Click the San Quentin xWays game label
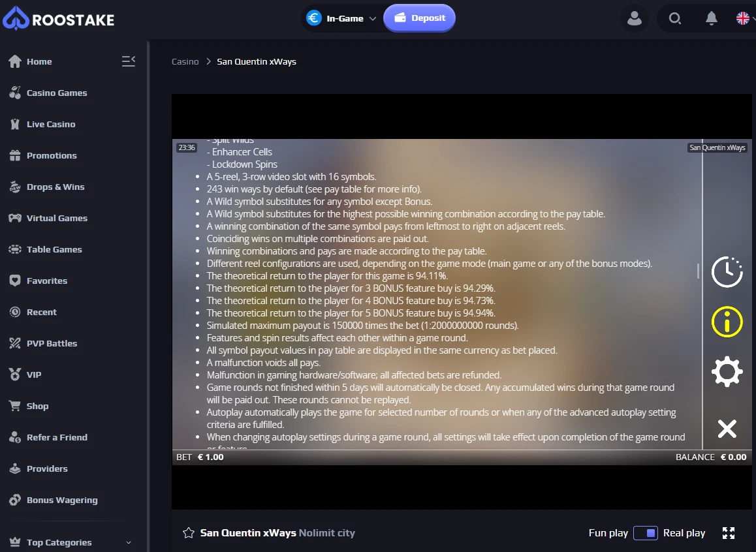756x552 pixels. tap(717, 147)
